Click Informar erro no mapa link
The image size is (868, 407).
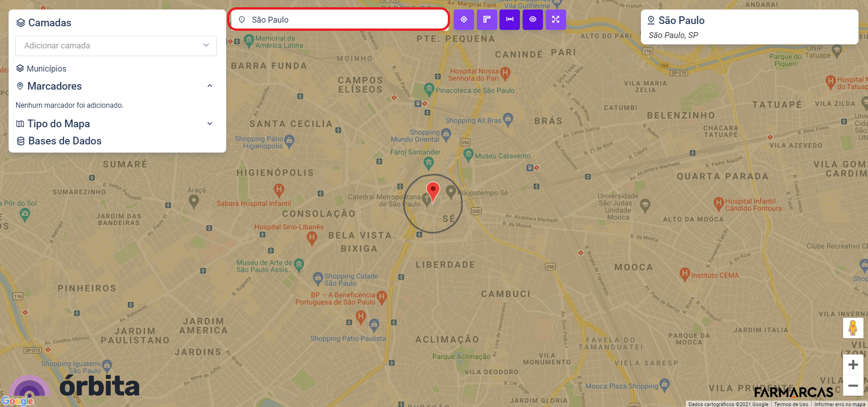pyautogui.click(x=839, y=404)
